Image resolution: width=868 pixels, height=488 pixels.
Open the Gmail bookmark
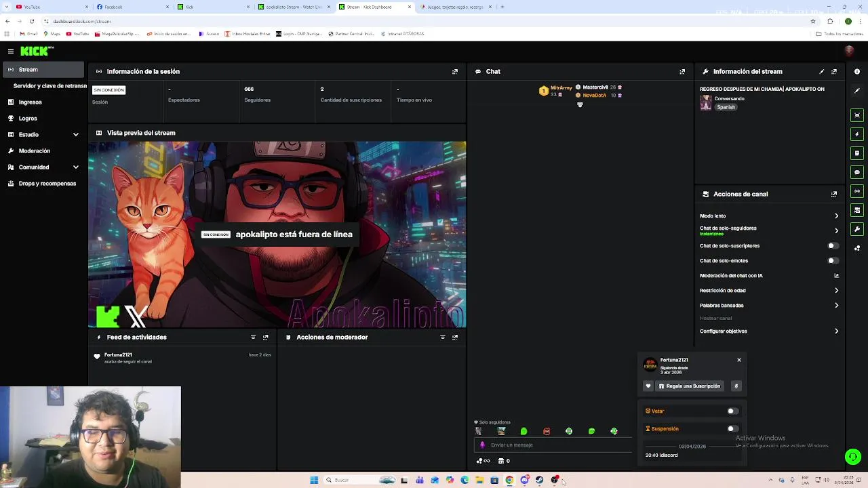click(x=28, y=34)
